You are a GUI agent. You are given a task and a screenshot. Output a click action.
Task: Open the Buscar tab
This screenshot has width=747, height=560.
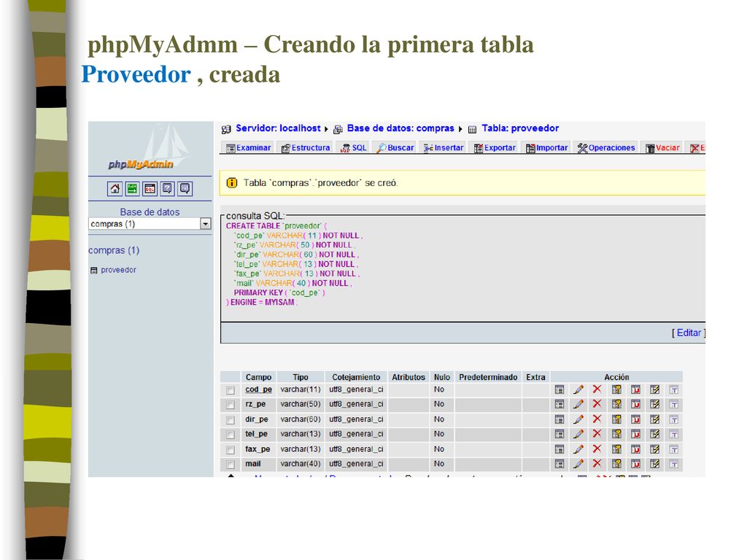395,148
